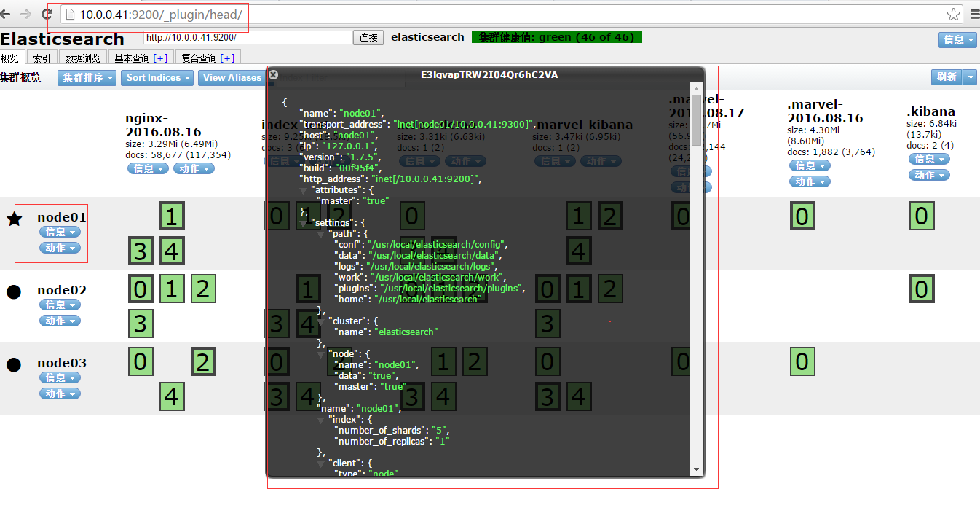
Task: Click the dialog scrollbar up arrow
Action: point(696,88)
